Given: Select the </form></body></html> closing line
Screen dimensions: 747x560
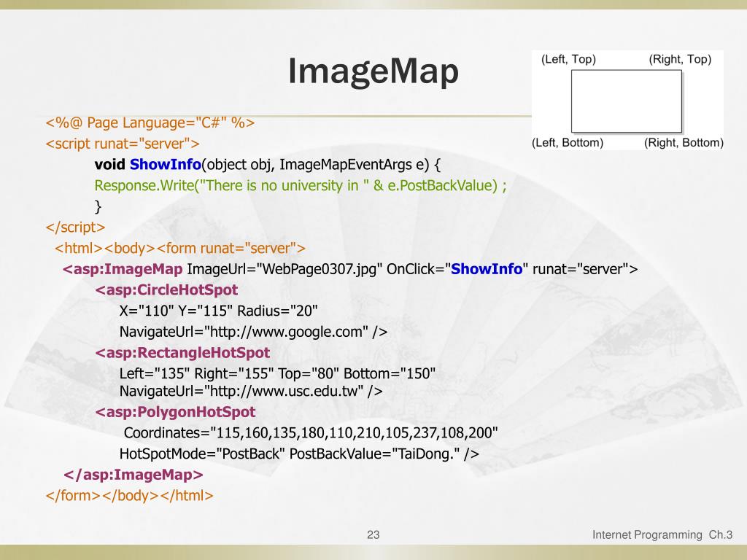Looking at the screenshot, I should point(129,496).
